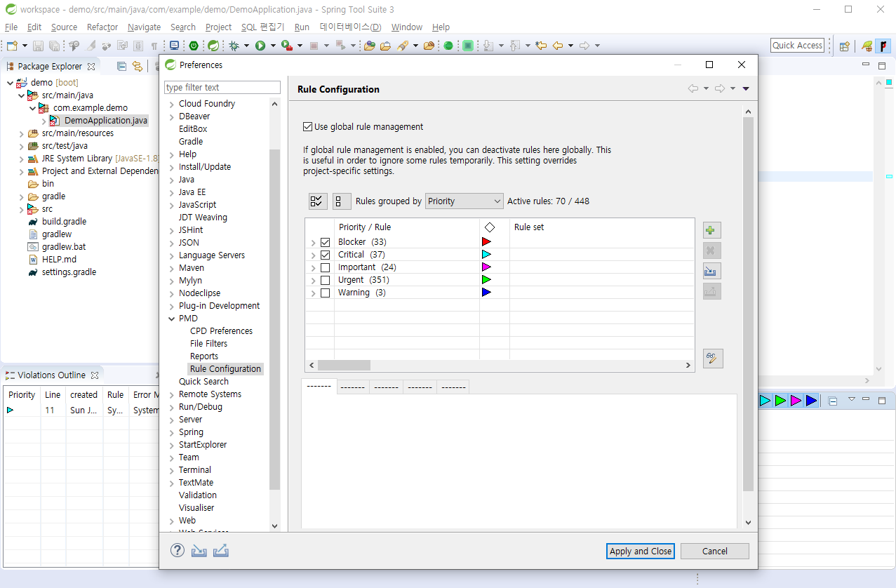This screenshot has width=896, height=588.
Task: Click the Debug bug toolbar icon
Action: pyautogui.click(x=234, y=46)
